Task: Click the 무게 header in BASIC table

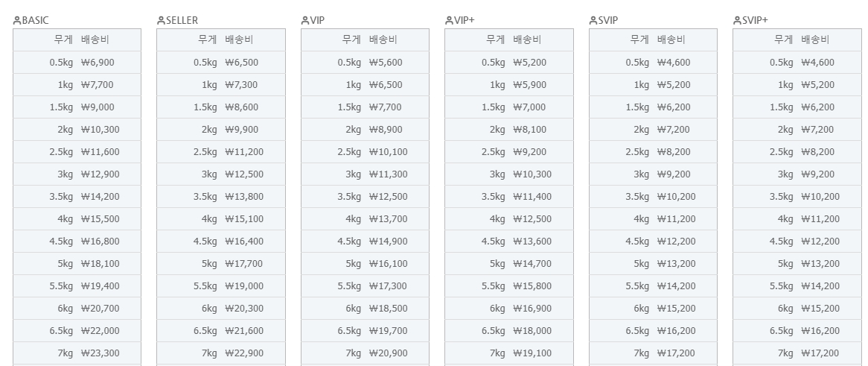Action: point(63,40)
